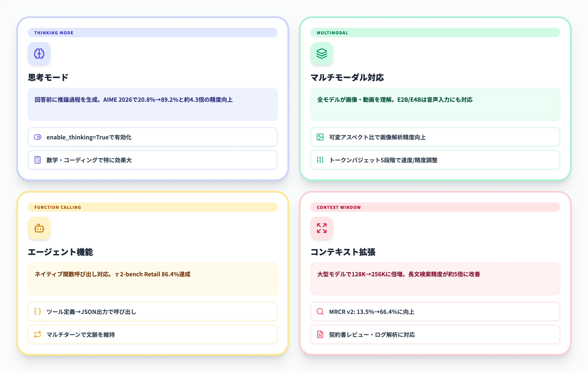Click the sliders icon beside トークンバジェット entry
This screenshot has height=372, width=588.
(320, 160)
